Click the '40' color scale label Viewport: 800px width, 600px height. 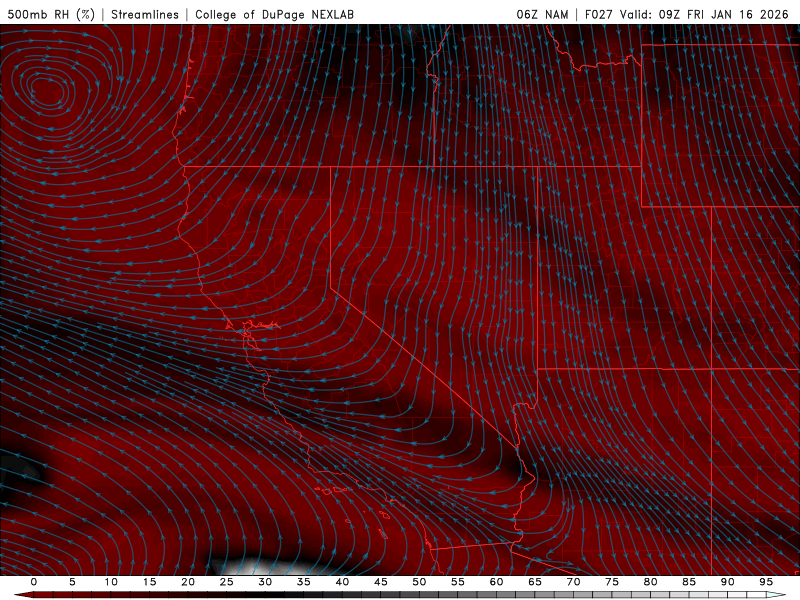342,582
